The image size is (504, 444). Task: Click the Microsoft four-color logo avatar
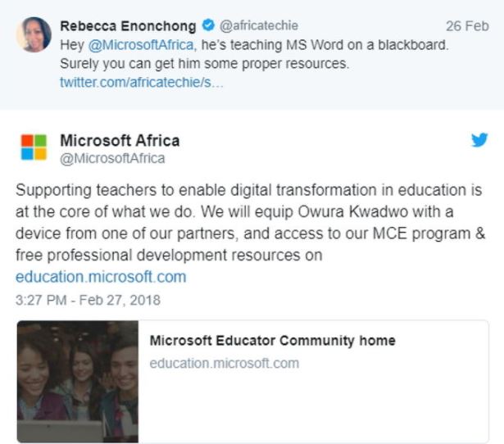(34, 147)
